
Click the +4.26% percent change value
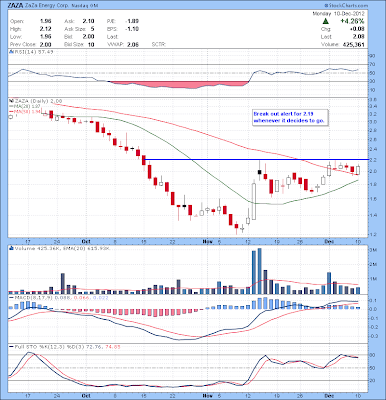352,21
